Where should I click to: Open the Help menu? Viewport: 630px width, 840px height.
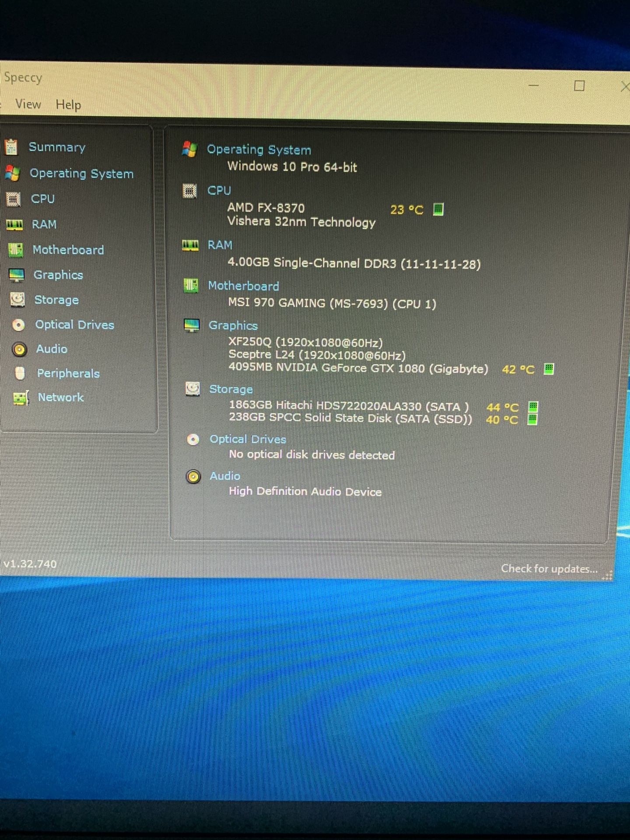coord(68,105)
